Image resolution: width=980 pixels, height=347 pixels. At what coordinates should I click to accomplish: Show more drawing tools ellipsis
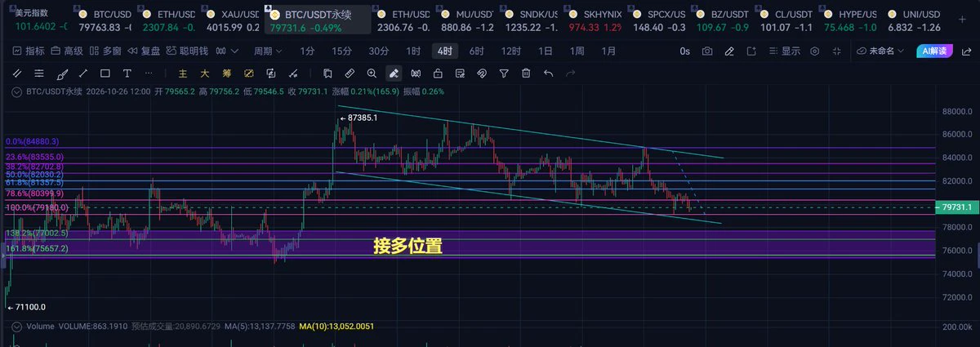pyautogui.click(x=149, y=73)
